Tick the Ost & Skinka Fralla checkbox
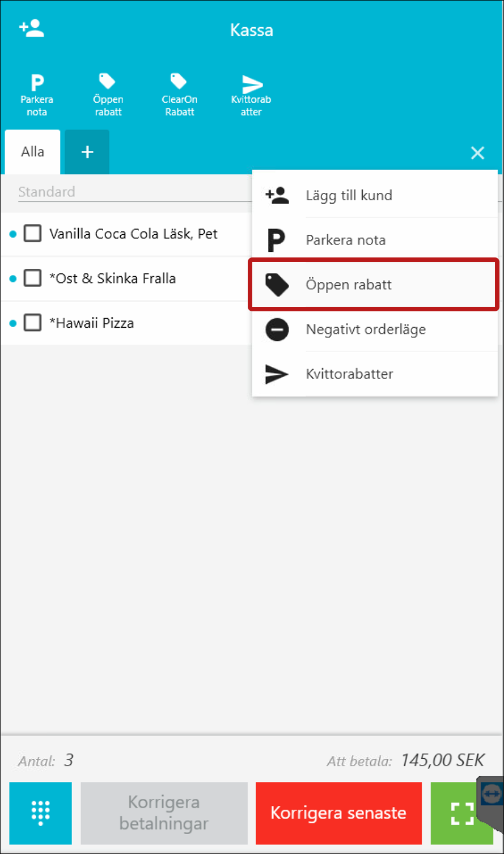 point(32,278)
